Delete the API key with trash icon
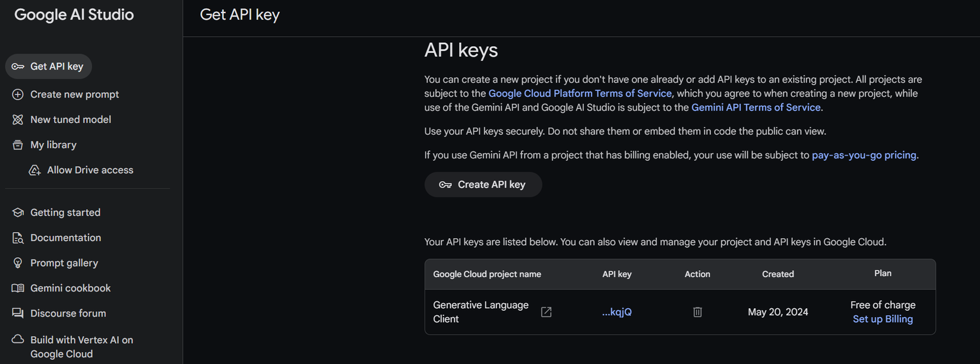This screenshot has height=364, width=980. point(697,312)
